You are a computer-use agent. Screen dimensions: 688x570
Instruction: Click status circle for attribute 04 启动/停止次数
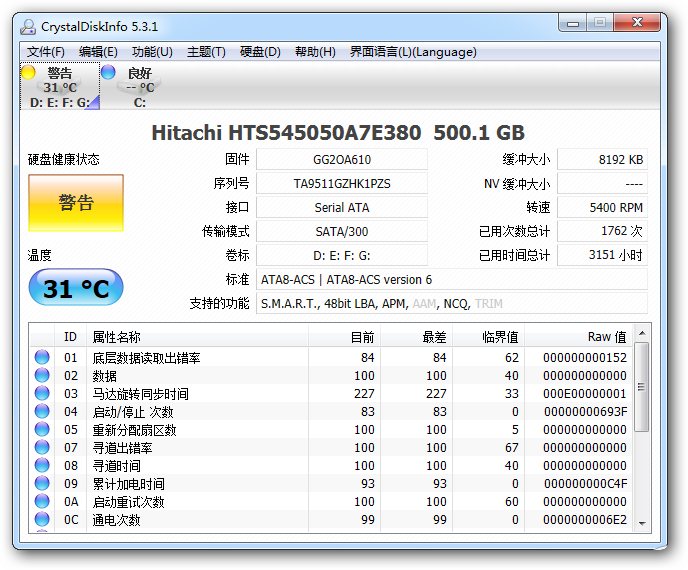42,411
